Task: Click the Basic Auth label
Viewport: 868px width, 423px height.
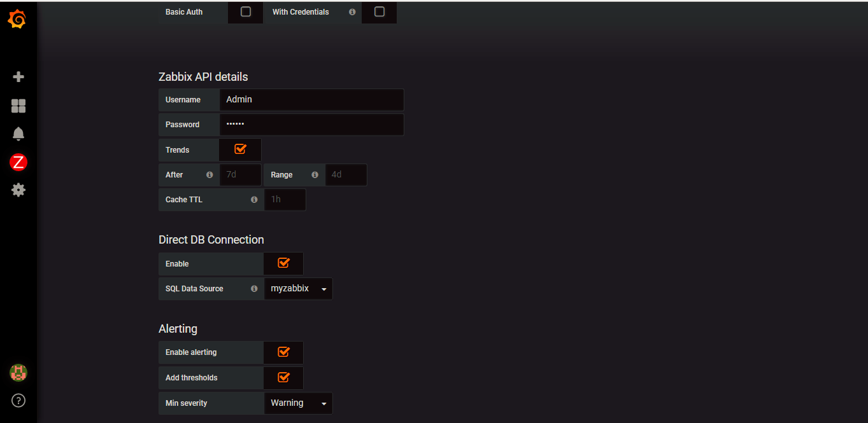Action: (x=184, y=12)
